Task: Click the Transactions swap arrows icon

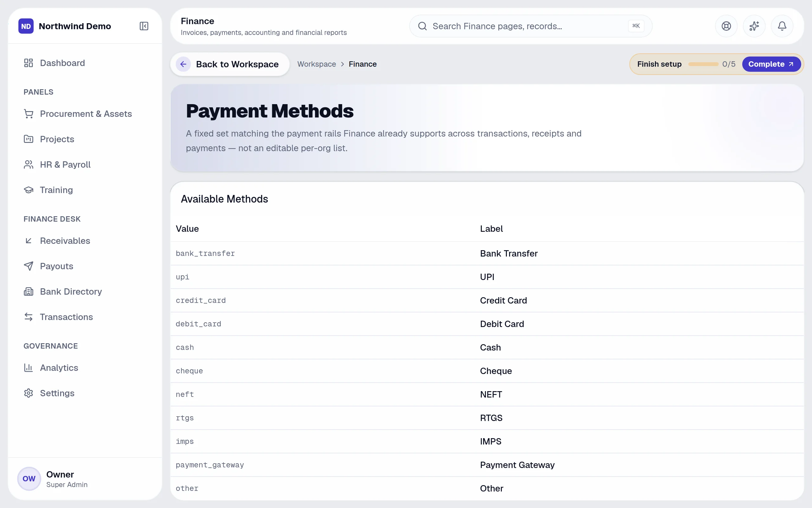Action: pyautogui.click(x=29, y=317)
